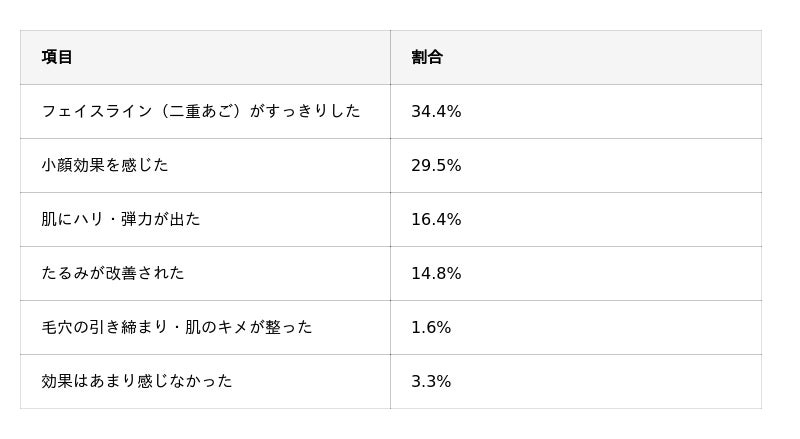
Task: Click the 割合 column header
Action: pos(427,57)
